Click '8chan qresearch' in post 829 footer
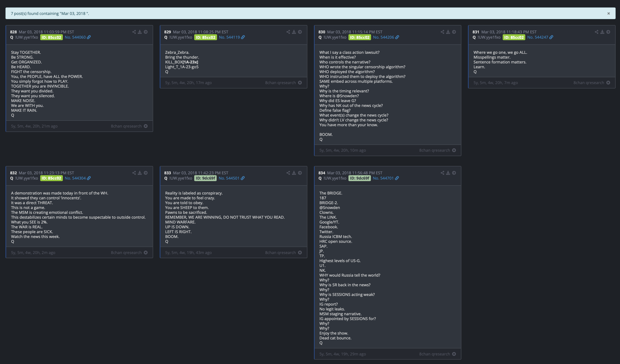Image resolution: width=620 pixels, height=364 pixels. pyautogui.click(x=280, y=83)
